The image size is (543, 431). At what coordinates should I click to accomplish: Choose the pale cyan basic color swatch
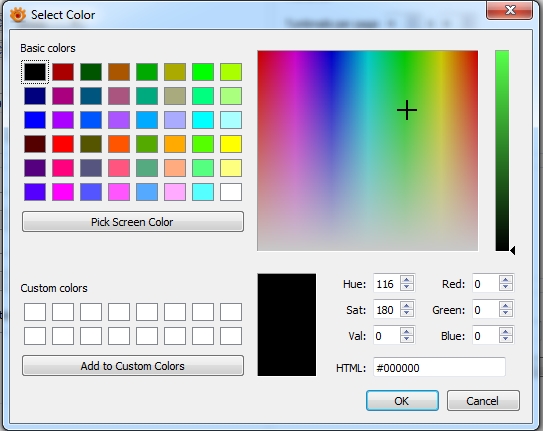231,120
